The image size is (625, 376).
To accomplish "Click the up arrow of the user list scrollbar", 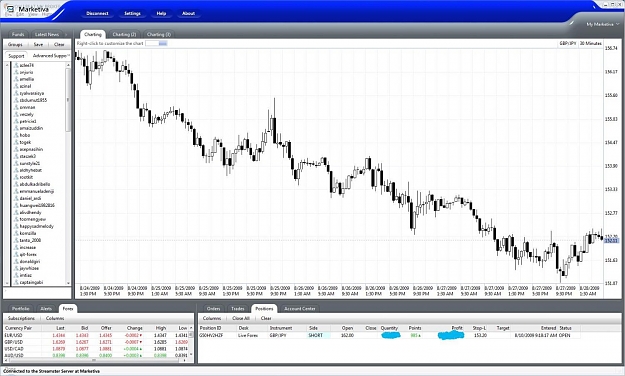I will tap(68, 65).
